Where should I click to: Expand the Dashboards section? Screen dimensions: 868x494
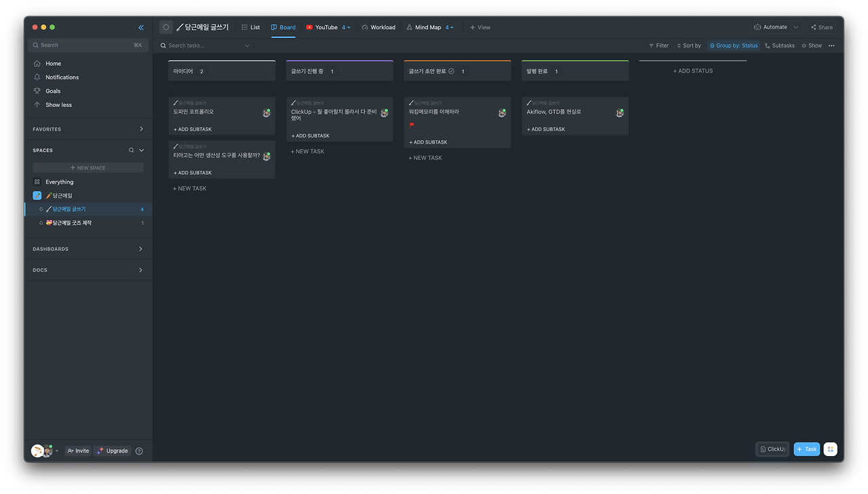pyautogui.click(x=141, y=249)
